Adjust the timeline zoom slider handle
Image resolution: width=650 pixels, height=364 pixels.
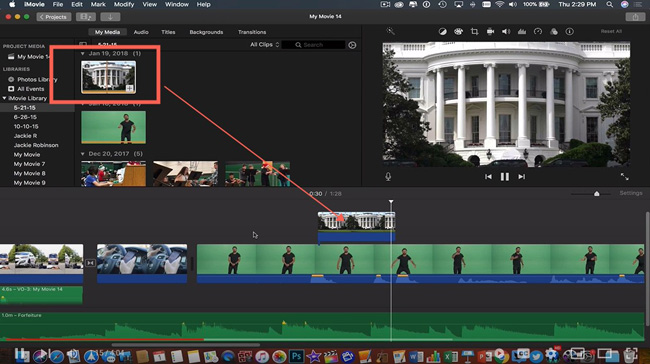click(x=597, y=194)
